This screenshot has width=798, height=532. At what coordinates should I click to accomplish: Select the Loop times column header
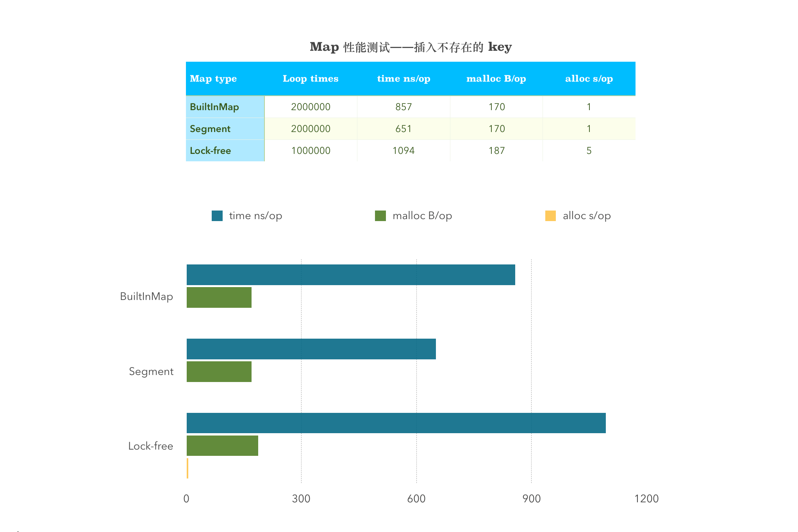click(x=311, y=79)
